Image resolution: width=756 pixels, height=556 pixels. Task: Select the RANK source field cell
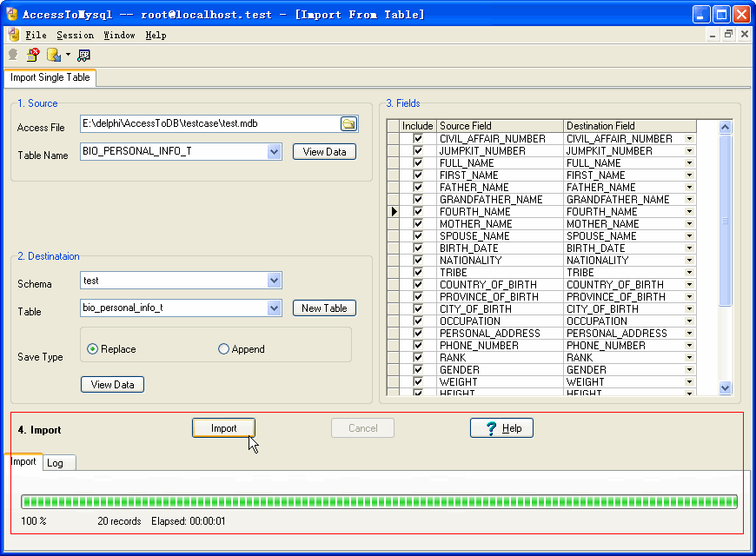(x=500, y=358)
